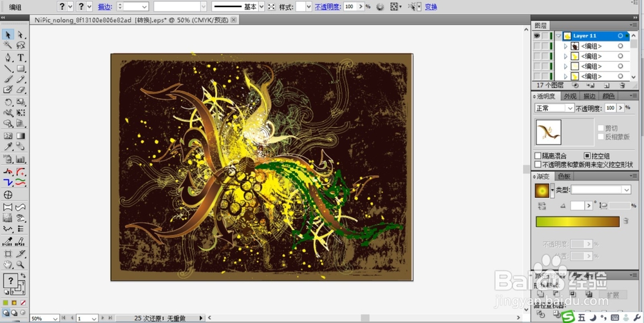644x323 pixels.
Task: Select the Pen tool
Action: click(8, 57)
